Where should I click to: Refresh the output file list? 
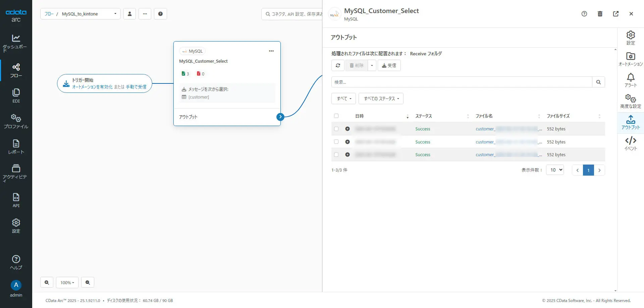click(338, 65)
